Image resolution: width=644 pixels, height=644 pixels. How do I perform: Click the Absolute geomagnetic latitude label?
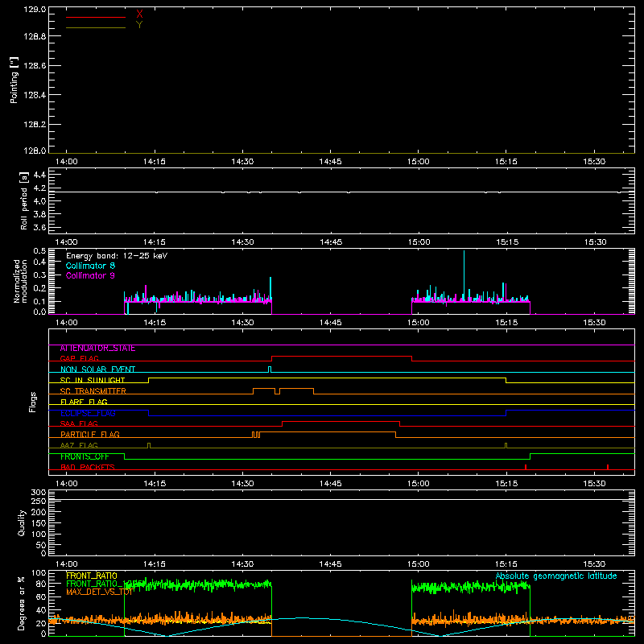click(556, 576)
